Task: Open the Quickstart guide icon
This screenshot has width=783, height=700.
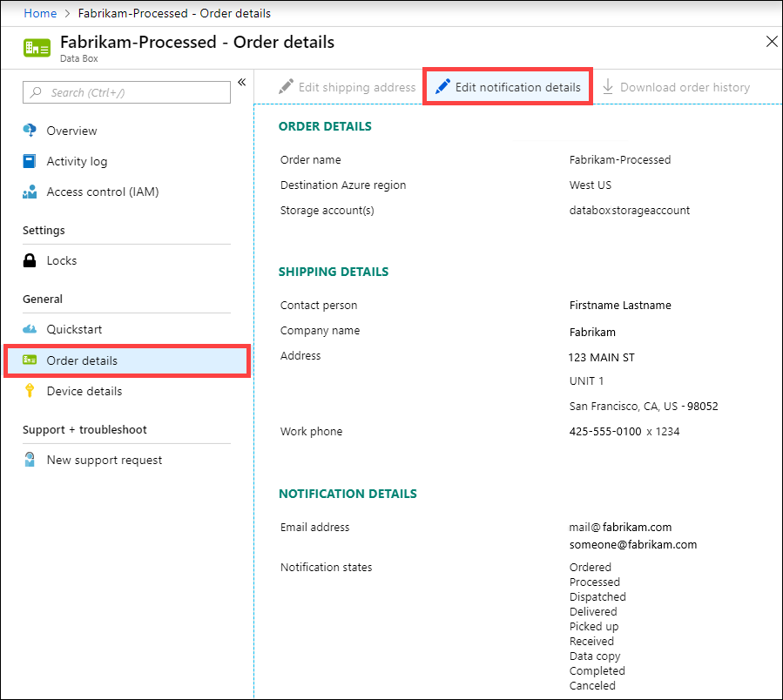Action: pyautogui.click(x=30, y=329)
